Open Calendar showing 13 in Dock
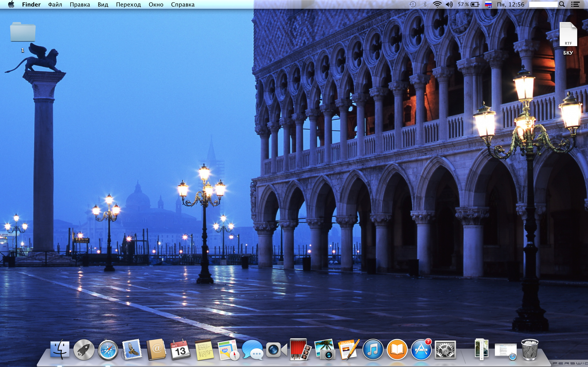The width and height of the screenshot is (588, 367). pyautogui.click(x=180, y=350)
